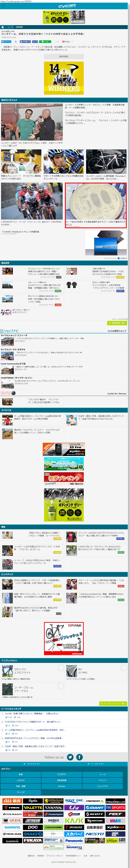Click arrow icon on BH G7 PRO card
The image size is (130, 868).
[x=124, y=668]
